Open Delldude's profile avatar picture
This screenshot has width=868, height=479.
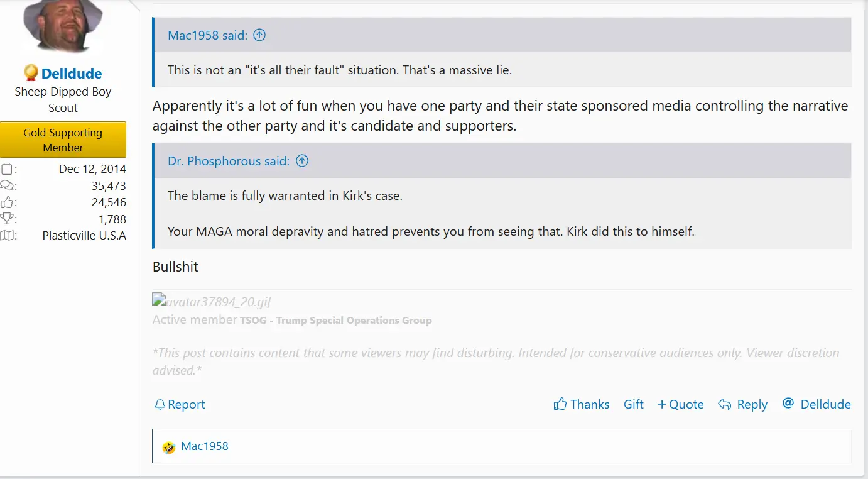tap(63, 26)
